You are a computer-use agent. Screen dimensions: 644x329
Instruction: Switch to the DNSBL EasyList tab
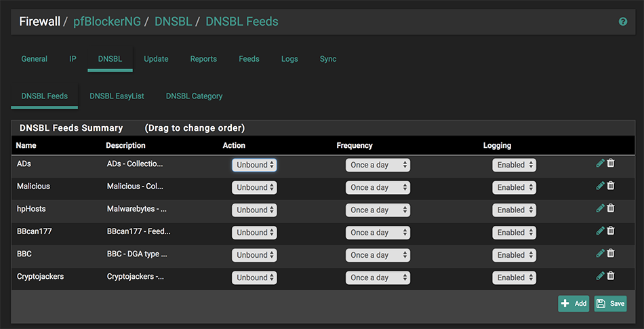tap(117, 96)
